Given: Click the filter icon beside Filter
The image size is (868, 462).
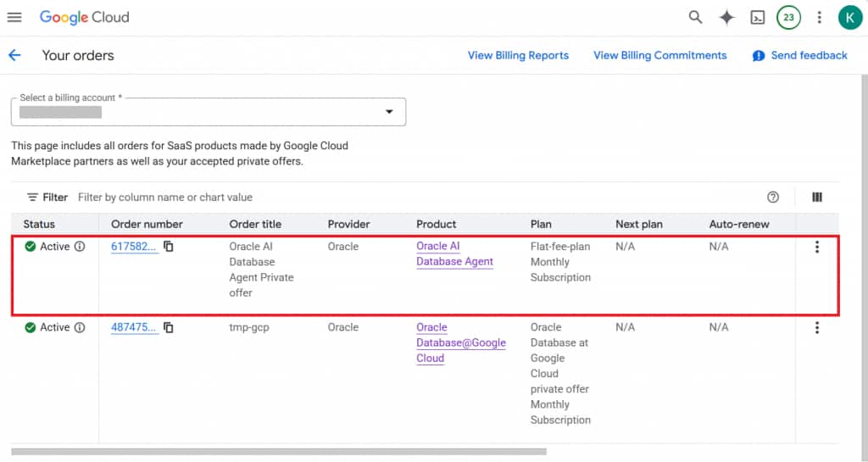Looking at the screenshot, I should (33, 197).
